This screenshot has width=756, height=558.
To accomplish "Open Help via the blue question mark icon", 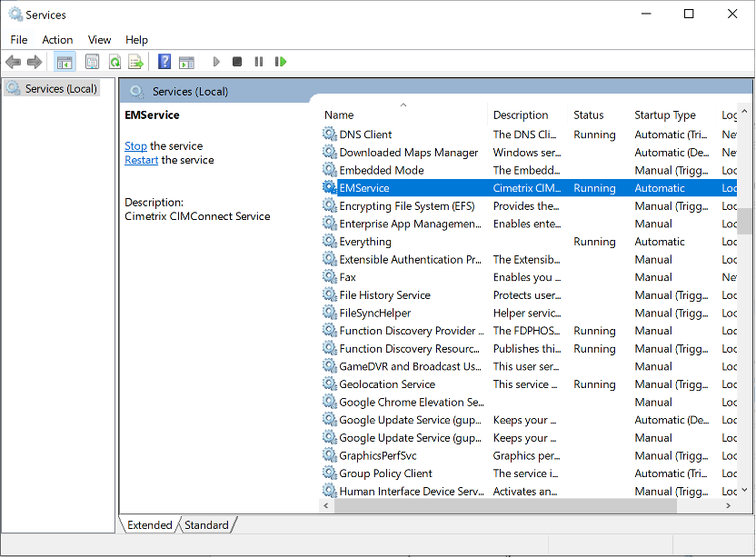I will pyautogui.click(x=164, y=62).
